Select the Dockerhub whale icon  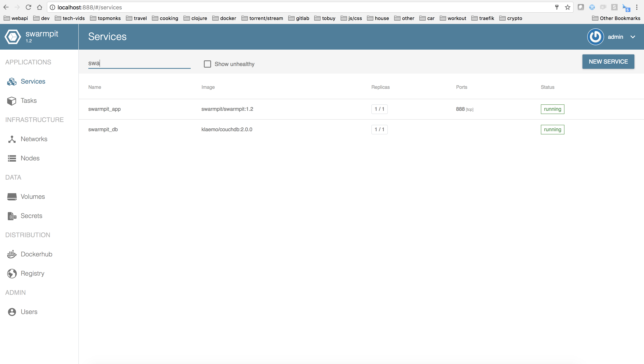(x=12, y=254)
